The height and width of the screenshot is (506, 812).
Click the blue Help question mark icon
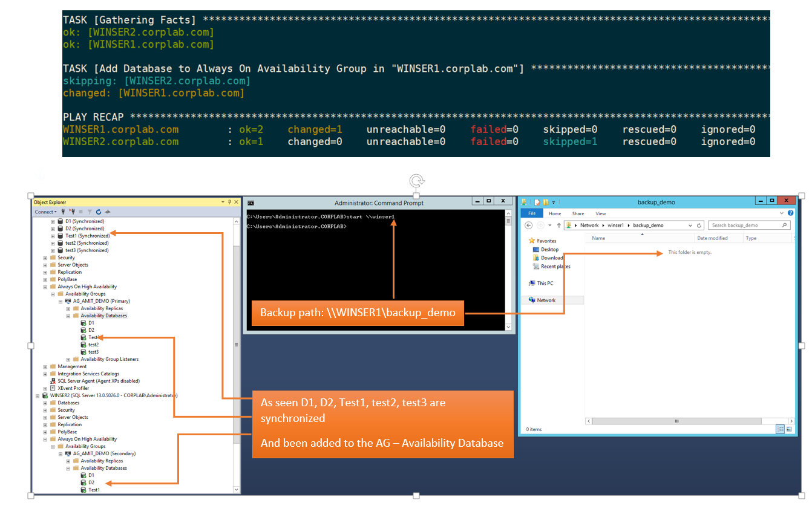tap(791, 213)
